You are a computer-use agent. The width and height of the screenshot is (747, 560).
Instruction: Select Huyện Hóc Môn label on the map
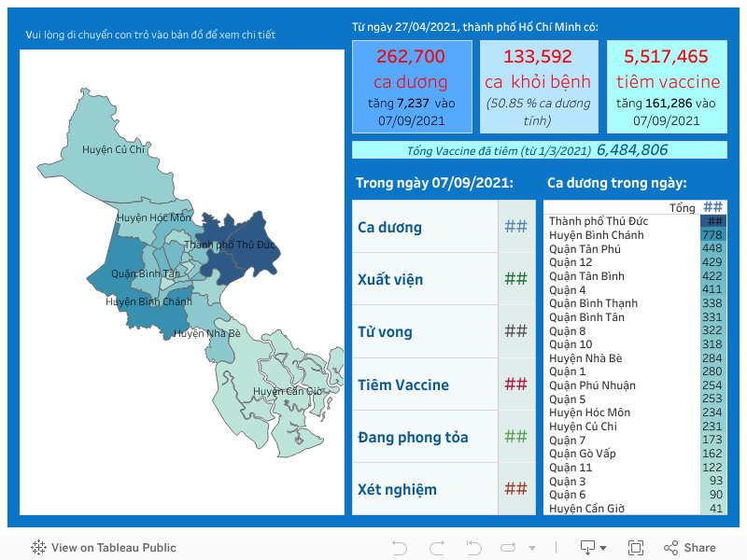pos(154,217)
